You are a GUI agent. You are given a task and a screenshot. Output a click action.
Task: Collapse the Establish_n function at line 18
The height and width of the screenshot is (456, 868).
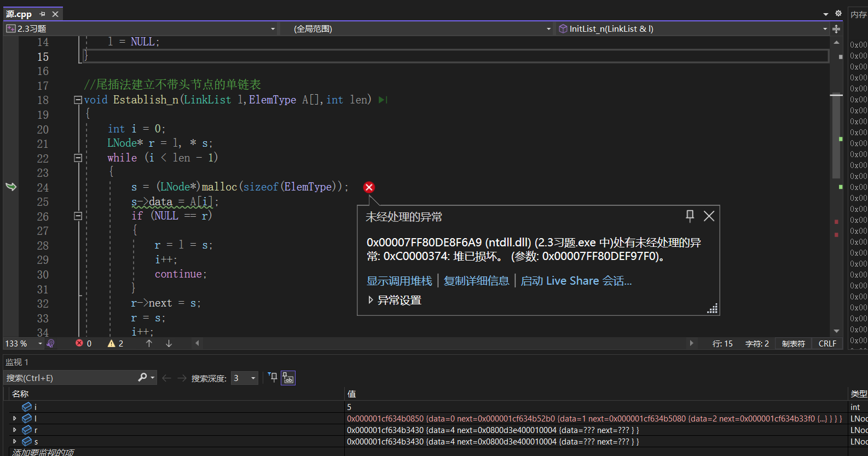[78, 100]
